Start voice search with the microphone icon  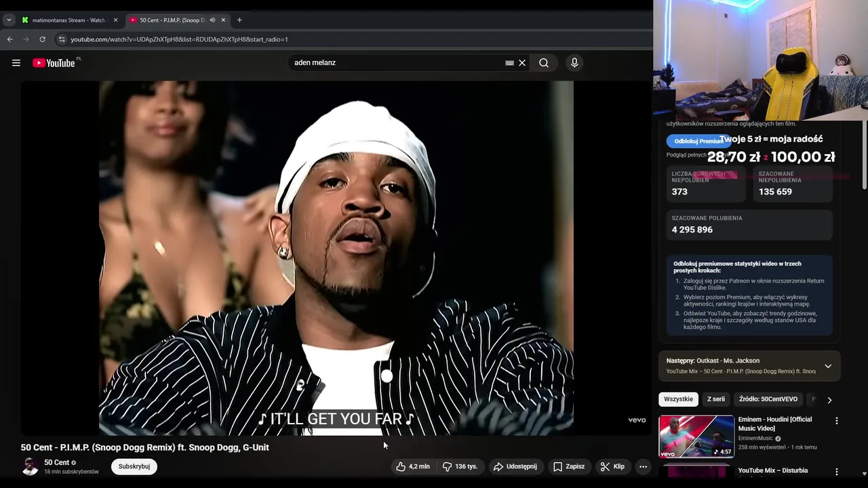[574, 63]
